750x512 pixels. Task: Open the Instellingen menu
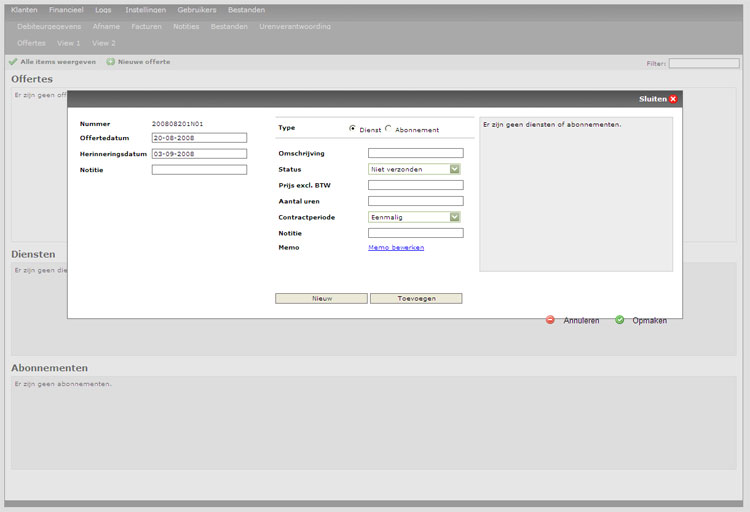145,10
